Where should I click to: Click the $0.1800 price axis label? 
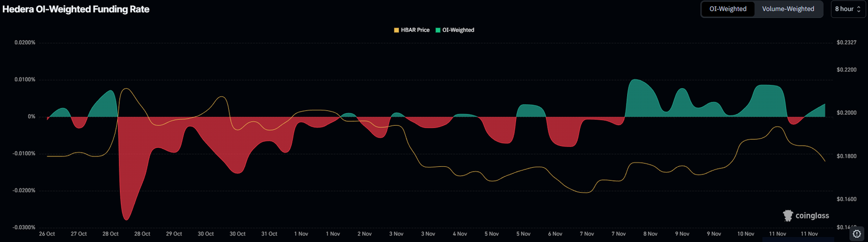[846, 156]
